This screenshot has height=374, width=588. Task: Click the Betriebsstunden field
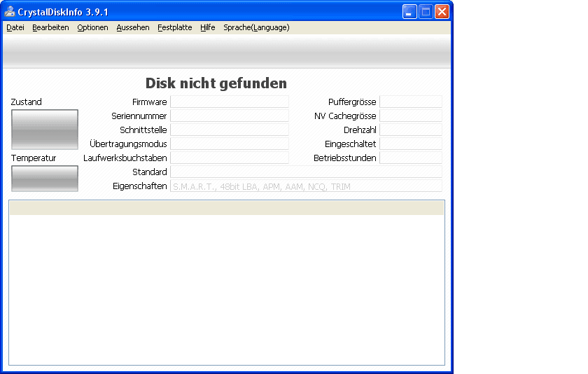pyautogui.click(x=411, y=158)
